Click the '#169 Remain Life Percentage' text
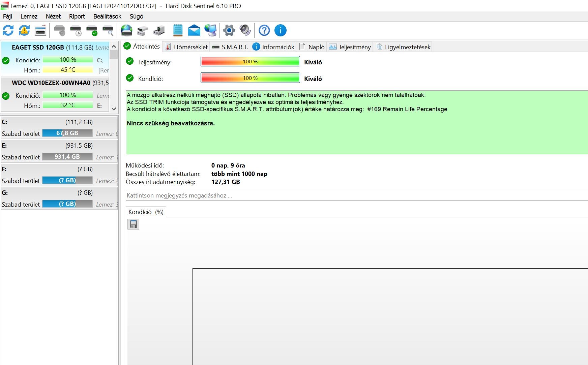This screenshot has height=365, width=588. (x=407, y=109)
